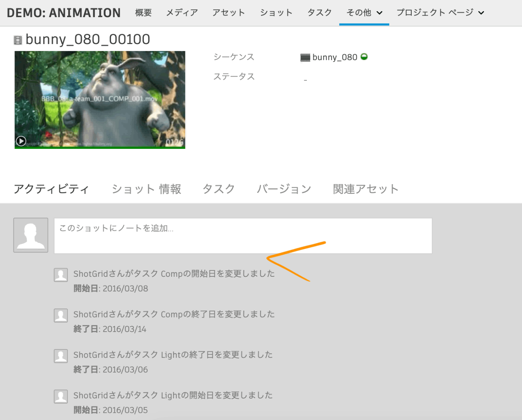Click the DEMO: ANIMATION project title
Image resolution: width=522 pixels, height=420 pixels.
pyautogui.click(x=64, y=13)
